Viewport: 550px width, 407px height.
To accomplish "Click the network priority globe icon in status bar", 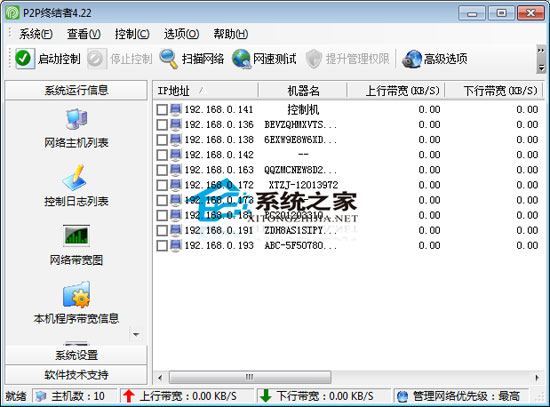I will click(402, 396).
